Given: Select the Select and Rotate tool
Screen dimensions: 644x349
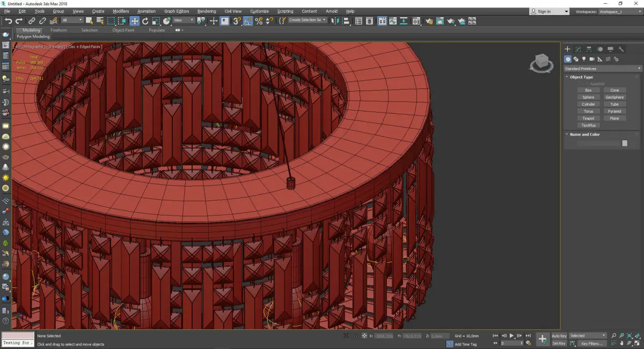Looking at the screenshot, I should (x=145, y=21).
